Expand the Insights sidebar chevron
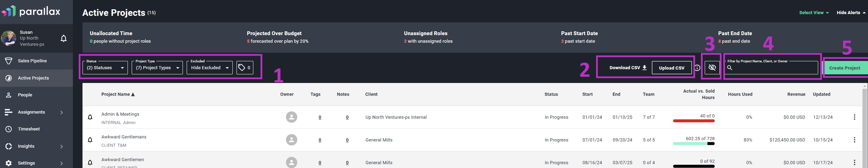868x168 pixels. pyautogui.click(x=62, y=146)
